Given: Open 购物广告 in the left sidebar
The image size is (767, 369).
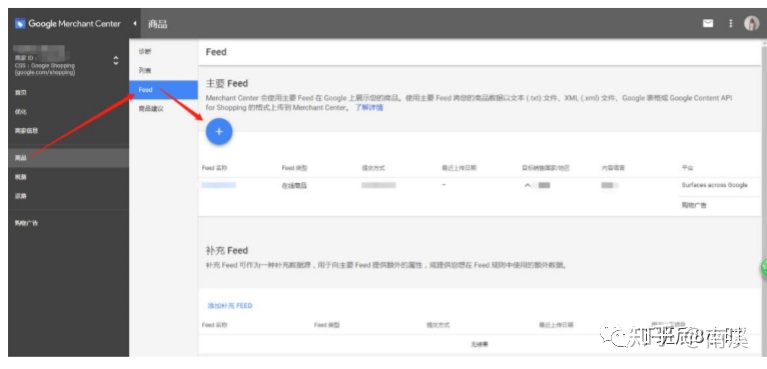Looking at the screenshot, I should pyautogui.click(x=26, y=223).
